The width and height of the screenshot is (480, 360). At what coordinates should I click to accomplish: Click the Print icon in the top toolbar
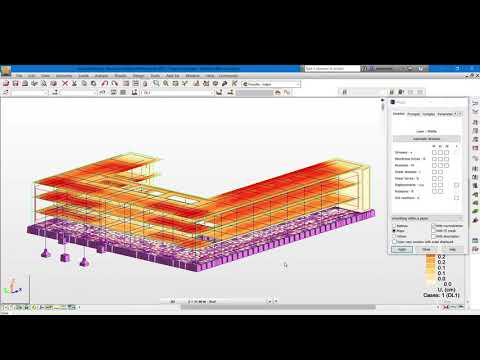(25, 84)
